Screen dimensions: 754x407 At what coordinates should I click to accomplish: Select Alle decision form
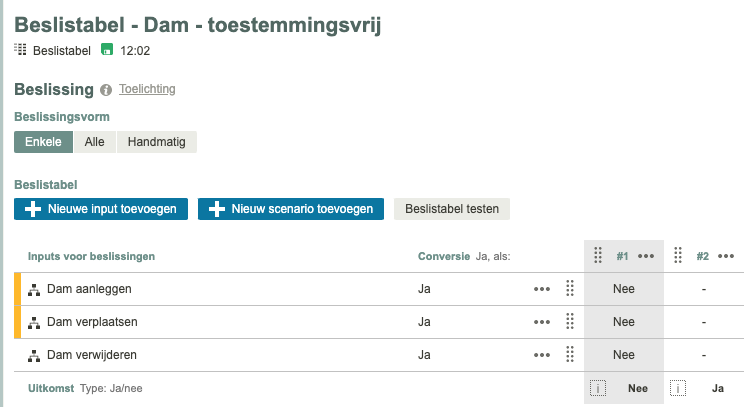[95, 142]
